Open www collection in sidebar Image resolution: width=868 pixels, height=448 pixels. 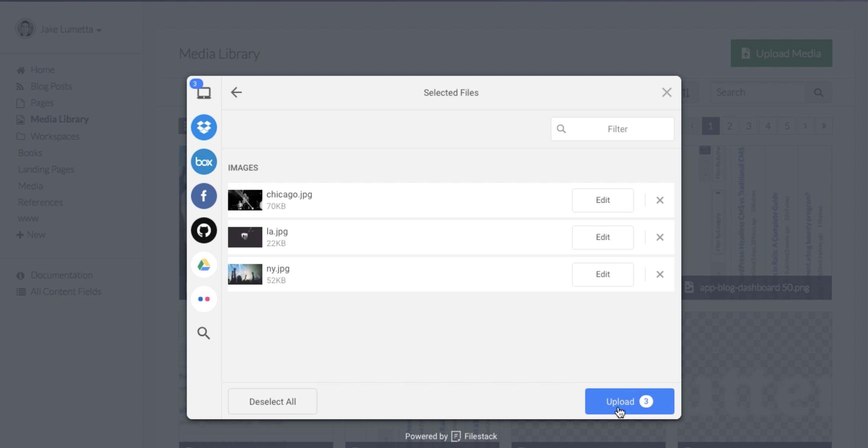click(x=28, y=219)
